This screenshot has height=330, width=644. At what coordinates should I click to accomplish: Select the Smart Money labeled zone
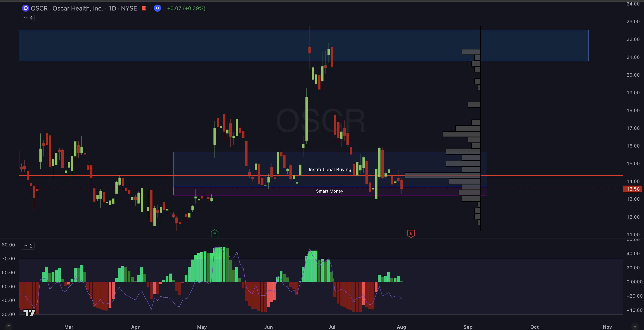tap(329, 191)
